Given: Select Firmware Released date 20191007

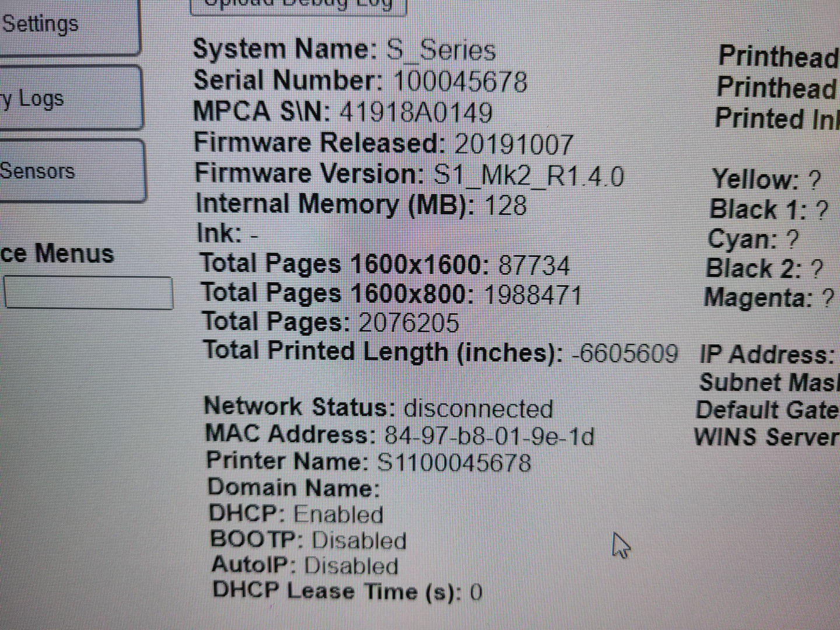Looking at the screenshot, I should pos(514,144).
